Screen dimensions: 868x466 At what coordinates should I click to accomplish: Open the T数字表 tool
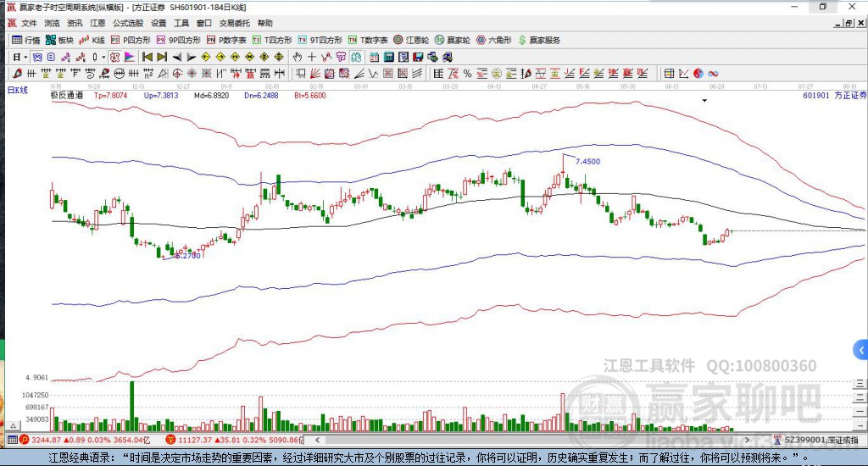(x=368, y=40)
